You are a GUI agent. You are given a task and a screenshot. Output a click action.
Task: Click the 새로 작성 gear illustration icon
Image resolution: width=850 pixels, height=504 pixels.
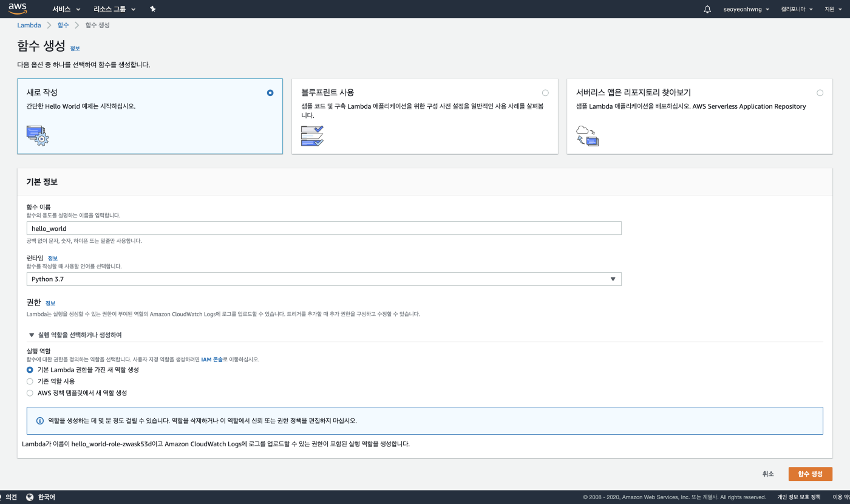[x=38, y=135]
